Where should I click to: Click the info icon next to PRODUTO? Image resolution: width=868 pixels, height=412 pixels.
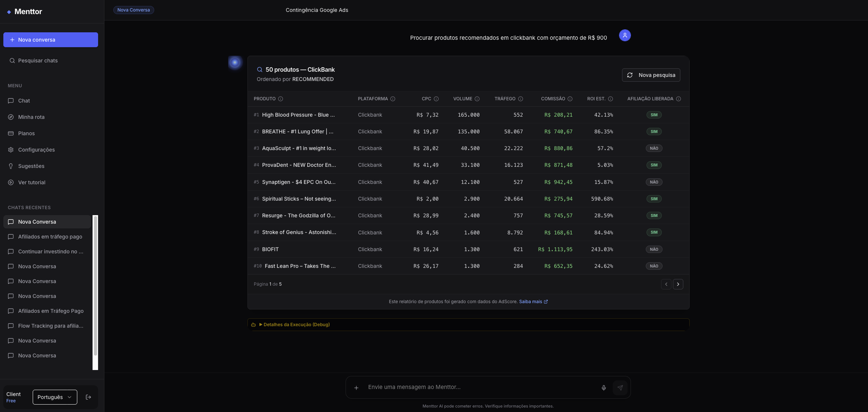(281, 99)
